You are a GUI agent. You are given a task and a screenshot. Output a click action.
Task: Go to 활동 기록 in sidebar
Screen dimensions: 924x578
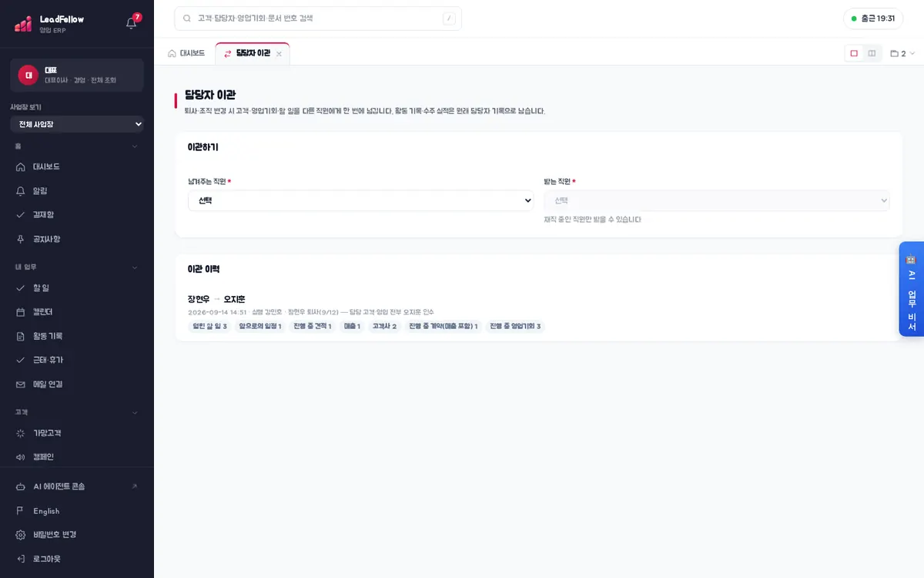coord(77,336)
